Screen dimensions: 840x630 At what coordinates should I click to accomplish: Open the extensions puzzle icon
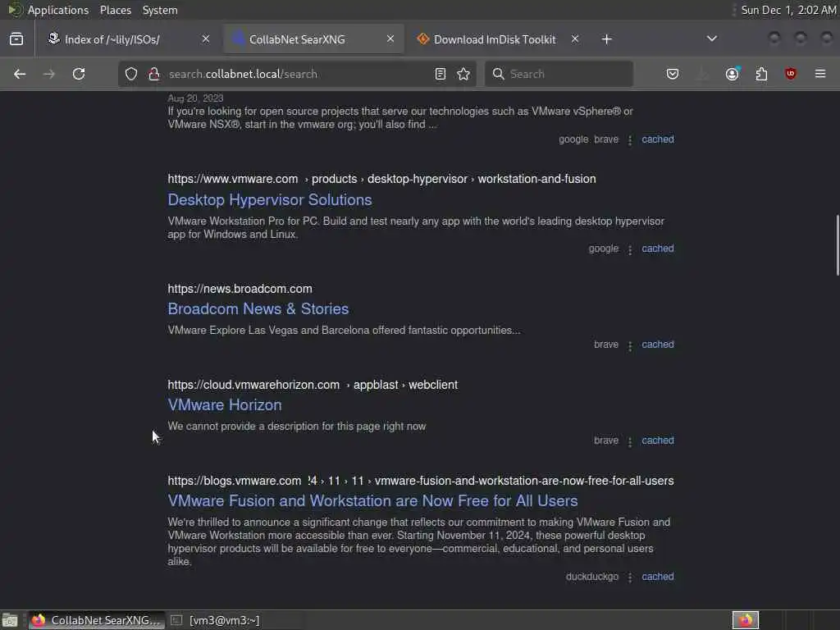[x=761, y=74]
